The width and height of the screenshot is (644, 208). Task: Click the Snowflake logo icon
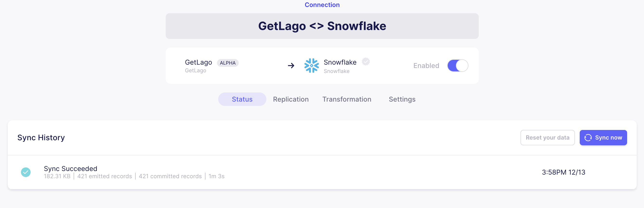point(311,66)
